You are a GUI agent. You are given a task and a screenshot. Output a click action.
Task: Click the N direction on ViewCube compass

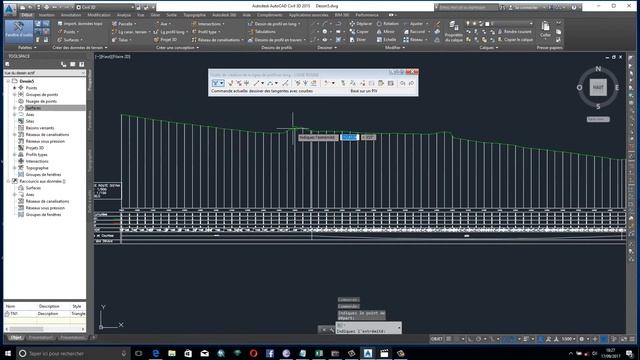598,69
